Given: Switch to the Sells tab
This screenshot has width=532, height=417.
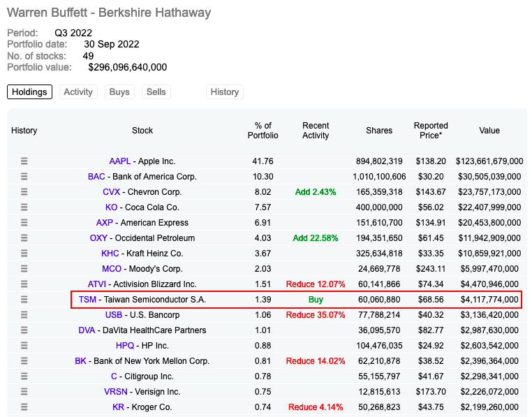Looking at the screenshot, I should click(156, 92).
